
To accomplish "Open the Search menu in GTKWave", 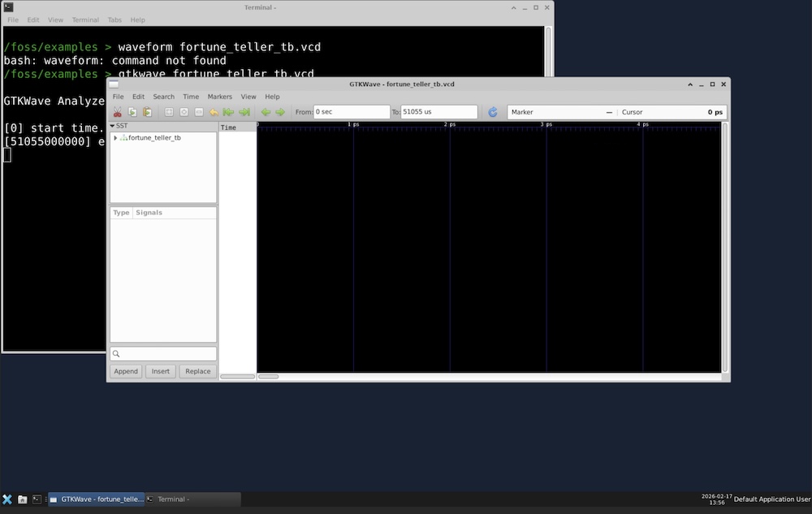I will pos(163,97).
